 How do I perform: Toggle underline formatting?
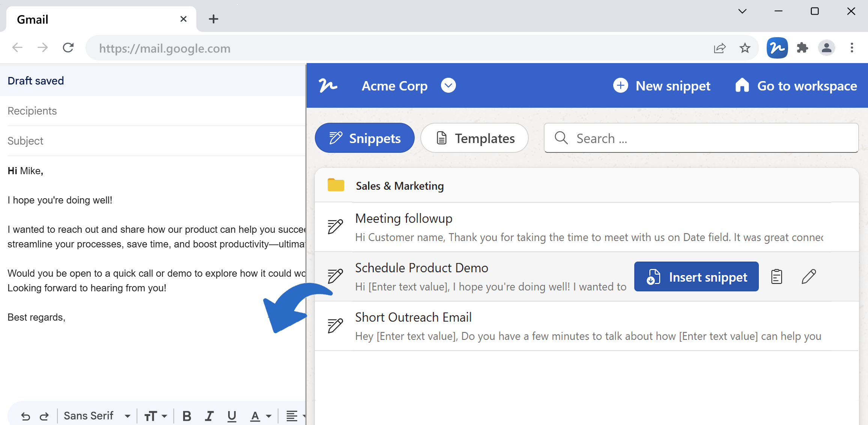[232, 416]
